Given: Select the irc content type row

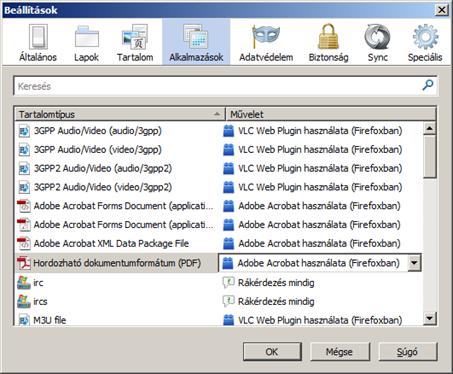Looking at the screenshot, I should point(218,283).
